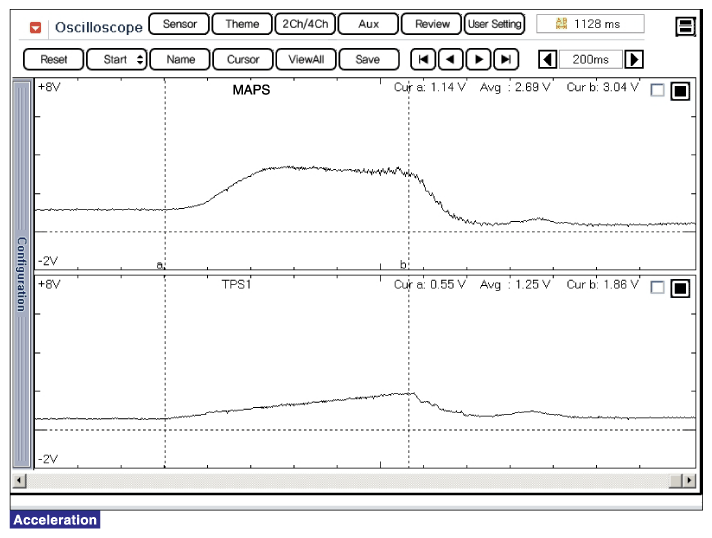Increase the 200ms time base
The width and height of the screenshot is (712, 538).
(633, 59)
